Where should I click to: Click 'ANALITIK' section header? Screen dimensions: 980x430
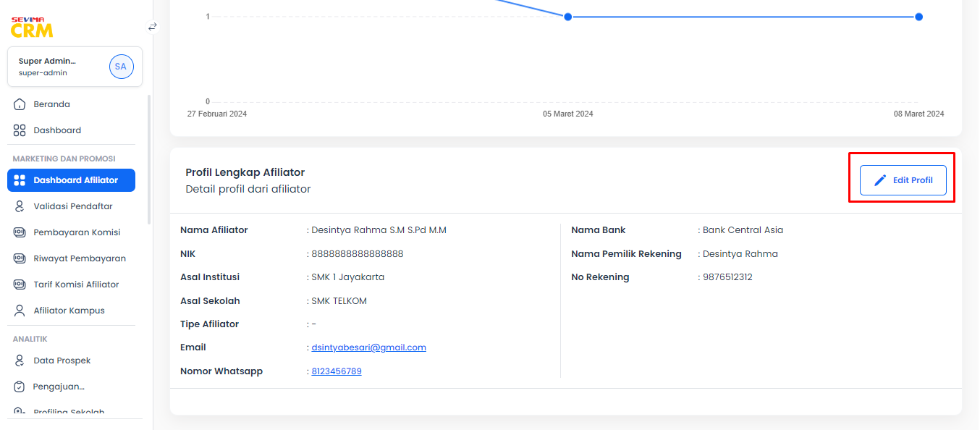coord(30,339)
